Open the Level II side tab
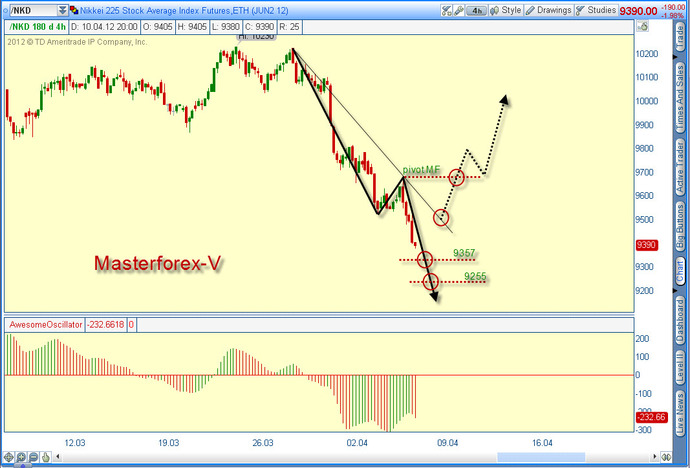 pos(680,367)
